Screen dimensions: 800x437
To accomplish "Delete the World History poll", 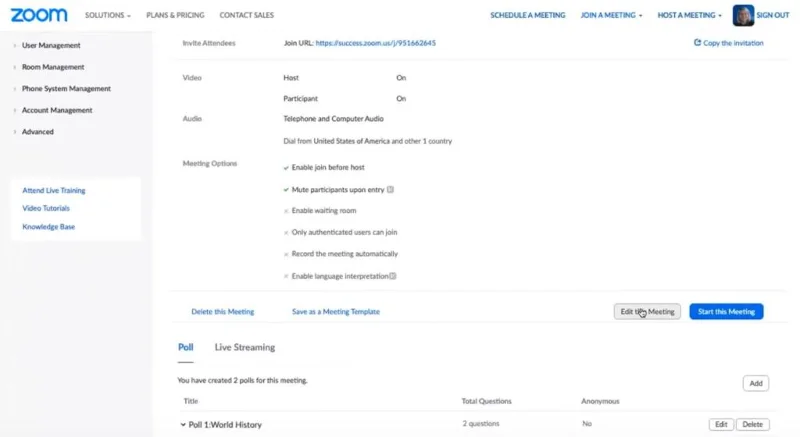I will click(753, 424).
